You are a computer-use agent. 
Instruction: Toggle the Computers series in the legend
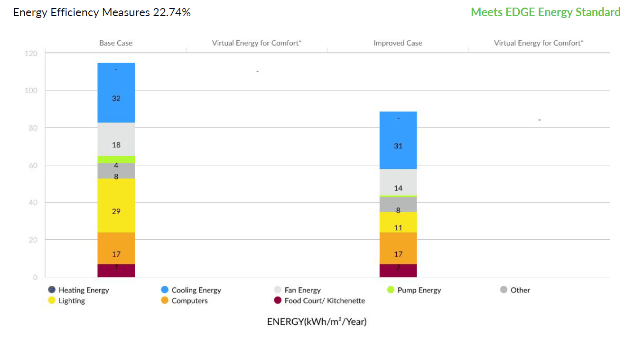pyautogui.click(x=184, y=300)
